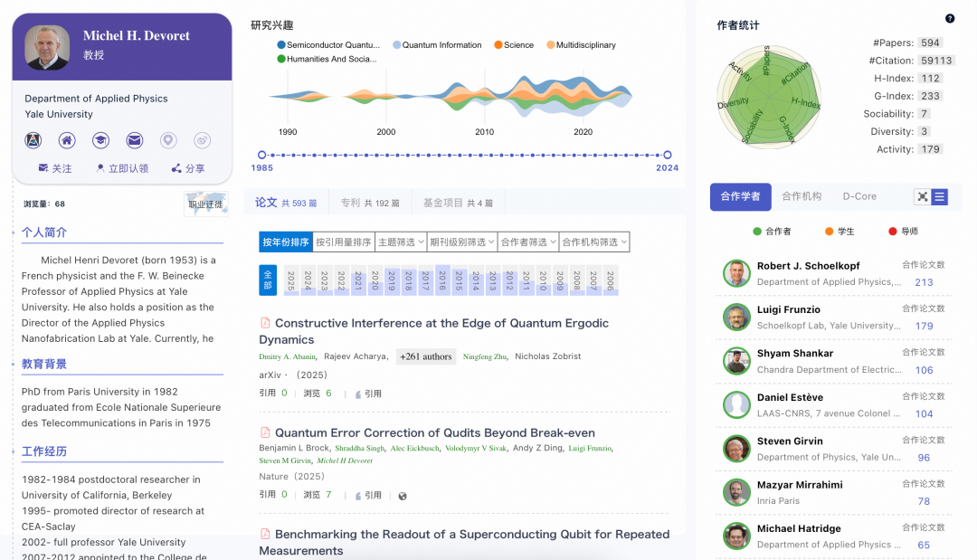This screenshot has height=560, width=977.
Task: Click the 分享 share icon
Action: (x=187, y=168)
